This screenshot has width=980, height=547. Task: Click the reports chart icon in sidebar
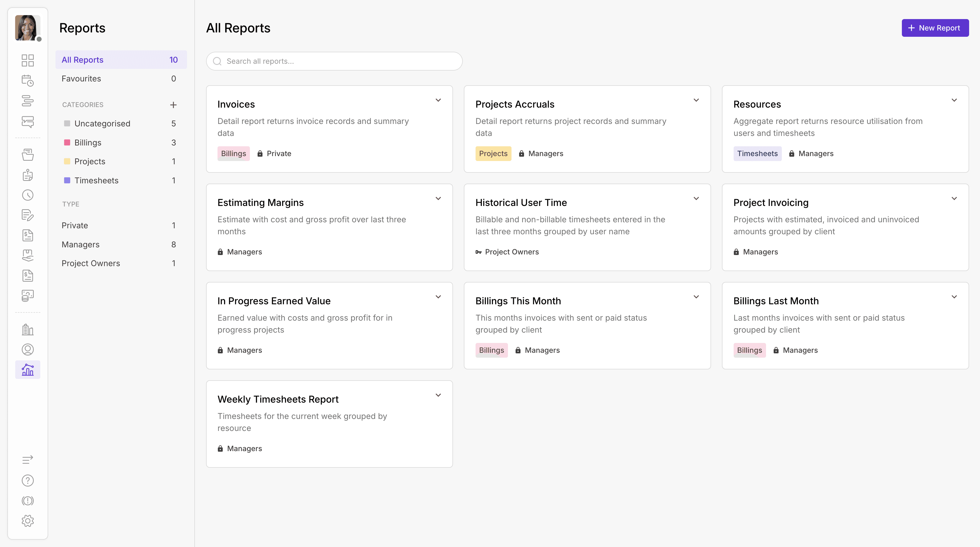click(x=27, y=370)
